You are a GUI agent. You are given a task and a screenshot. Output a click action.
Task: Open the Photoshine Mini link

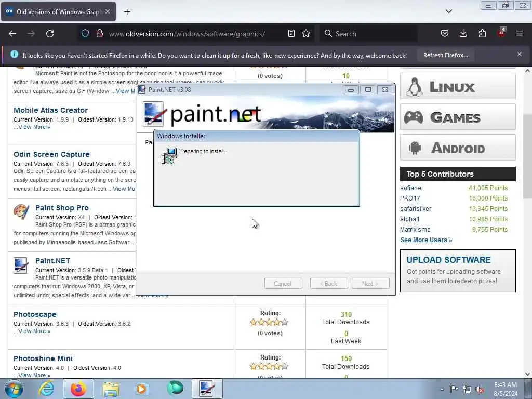(x=43, y=358)
